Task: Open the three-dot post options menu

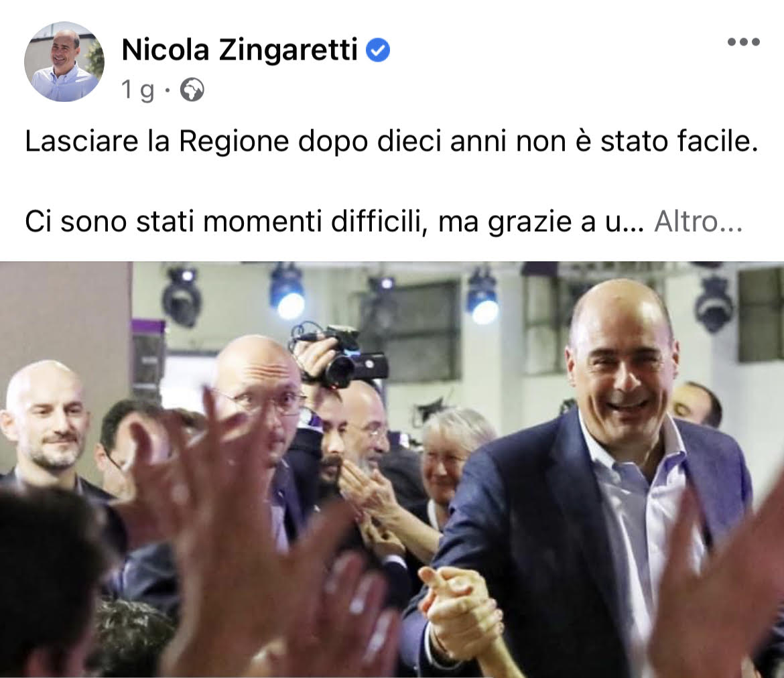Action: tap(744, 42)
